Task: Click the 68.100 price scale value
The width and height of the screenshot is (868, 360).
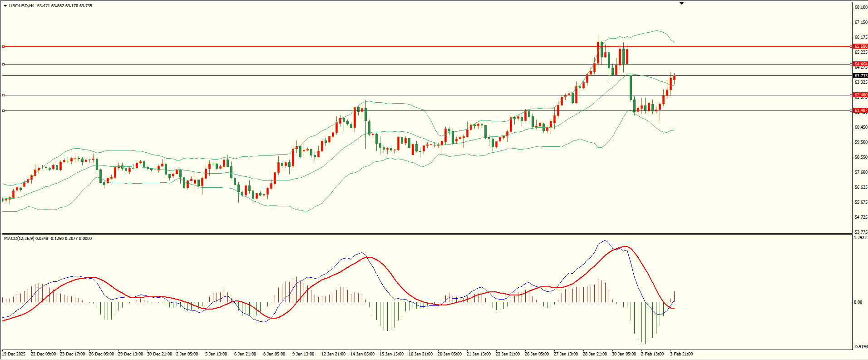Action: coord(861,7)
